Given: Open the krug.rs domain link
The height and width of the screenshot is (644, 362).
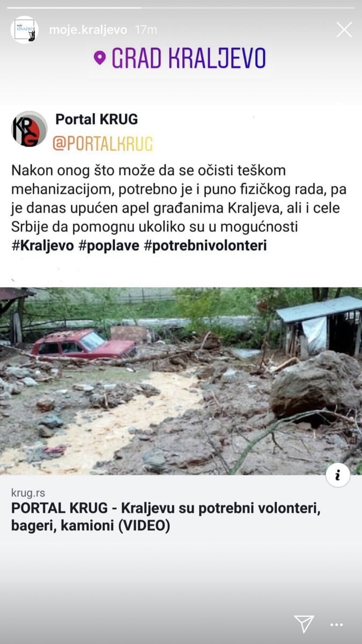Looking at the screenshot, I should pyautogui.click(x=28, y=493).
